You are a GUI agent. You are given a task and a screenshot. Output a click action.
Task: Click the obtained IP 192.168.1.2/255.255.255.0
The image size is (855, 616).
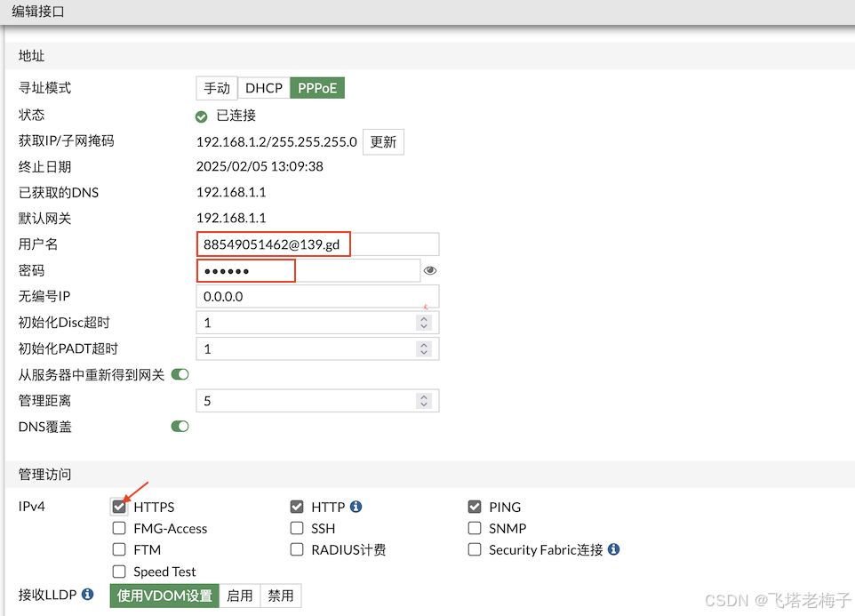(x=276, y=141)
